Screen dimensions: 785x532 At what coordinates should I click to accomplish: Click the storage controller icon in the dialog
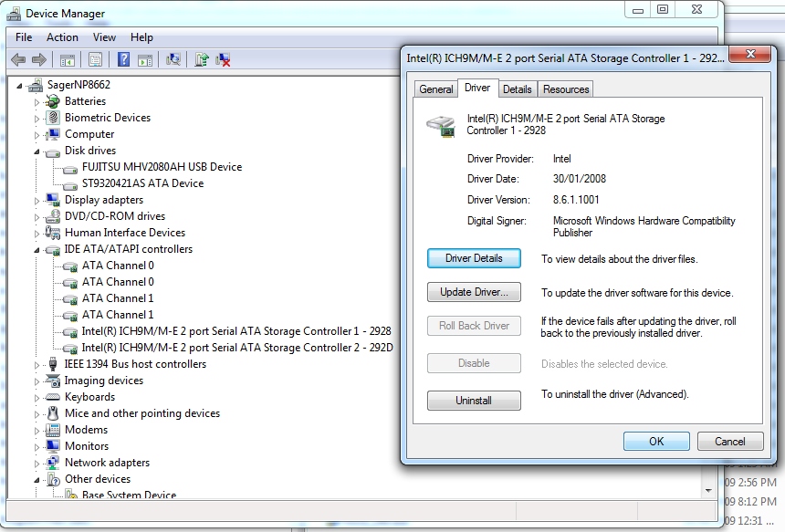441,125
